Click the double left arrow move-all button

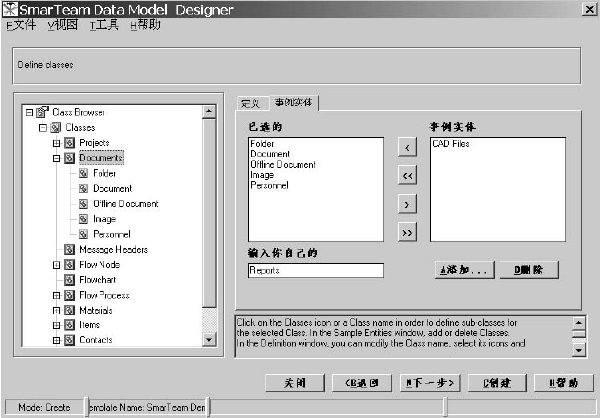click(407, 176)
